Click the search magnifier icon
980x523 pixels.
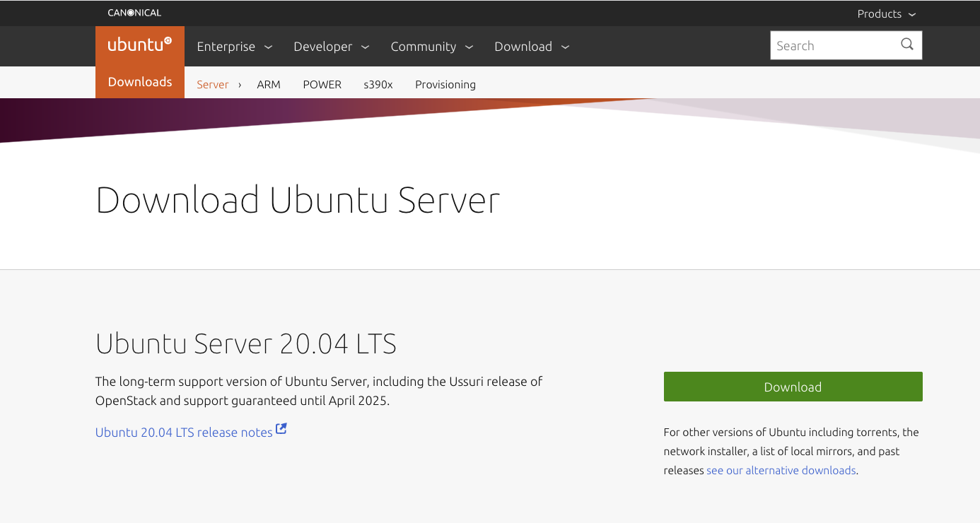907,45
